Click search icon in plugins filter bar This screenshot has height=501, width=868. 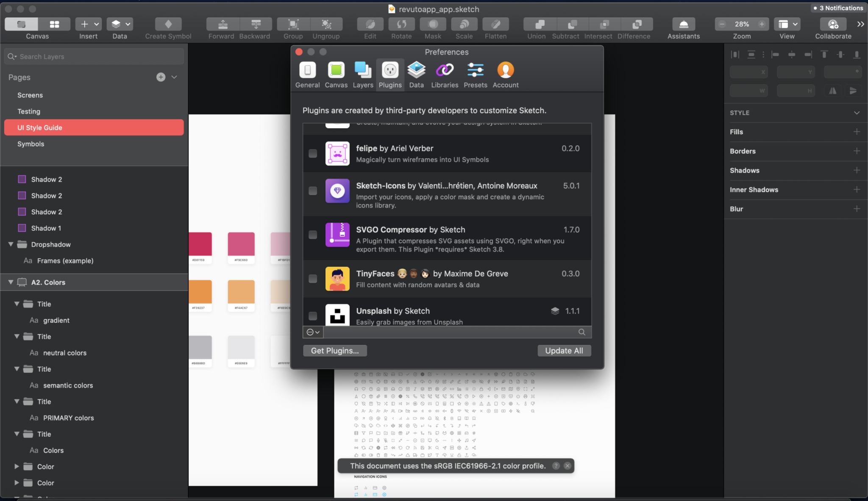coord(582,332)
